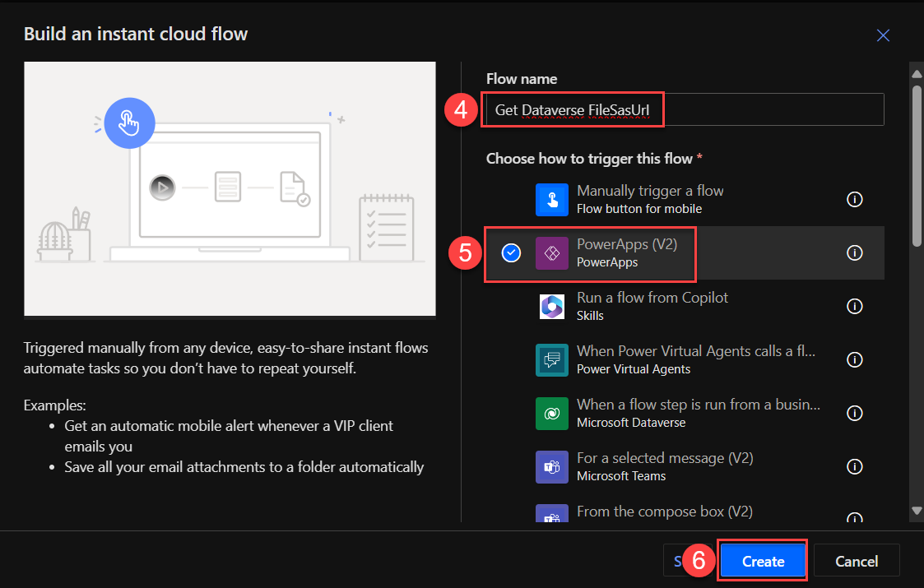924x588 pixels.
Task: Open info for Power Virtual Agents trigger
Action: point(854,359)
